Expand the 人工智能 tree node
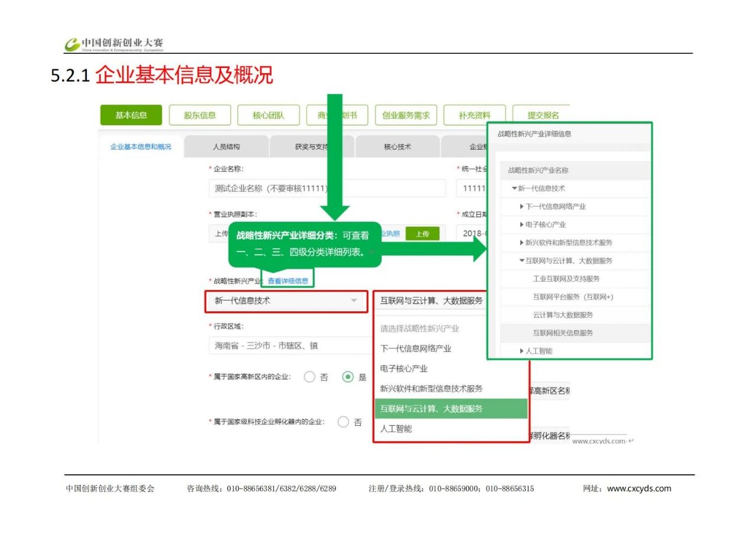This screenshot has height=534, width=756. coord(522,351)
